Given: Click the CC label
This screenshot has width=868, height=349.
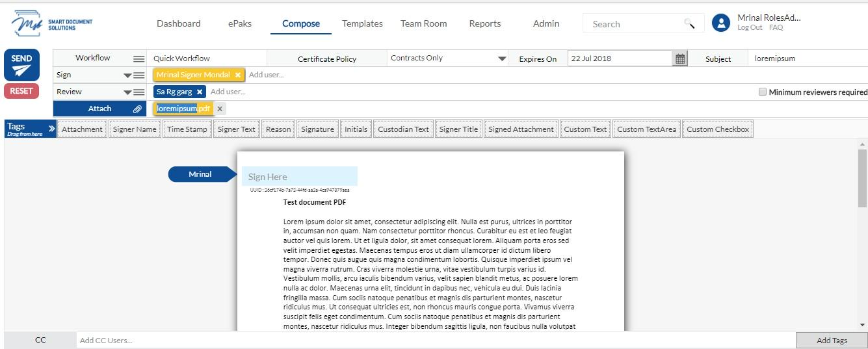Looking at the screenshot, I should [x=40, y=340].
